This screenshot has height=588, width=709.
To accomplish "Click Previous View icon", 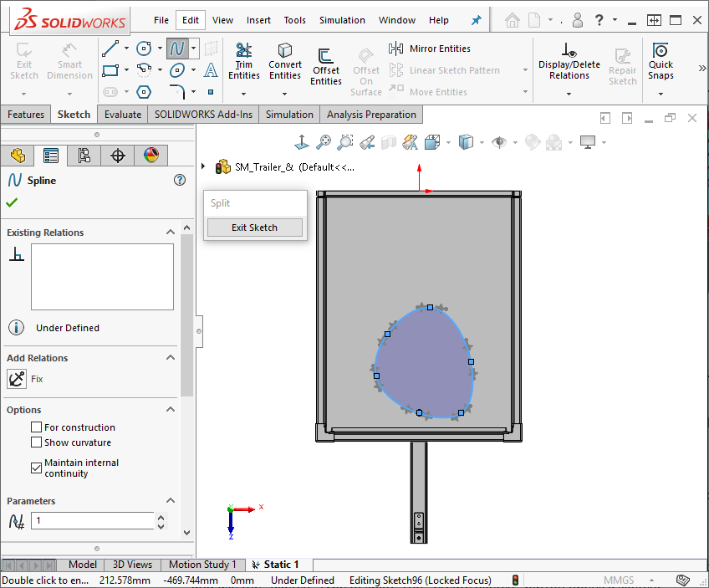I will [367, 142].
